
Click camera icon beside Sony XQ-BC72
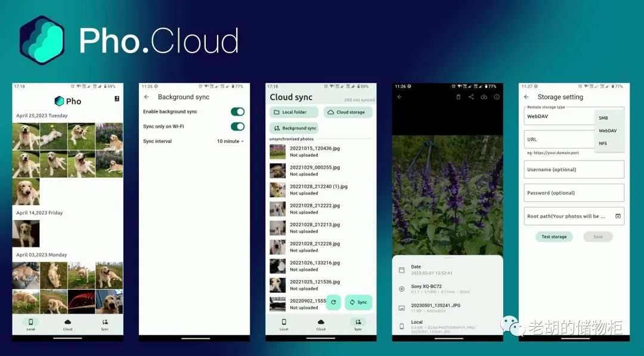[402, 289]
